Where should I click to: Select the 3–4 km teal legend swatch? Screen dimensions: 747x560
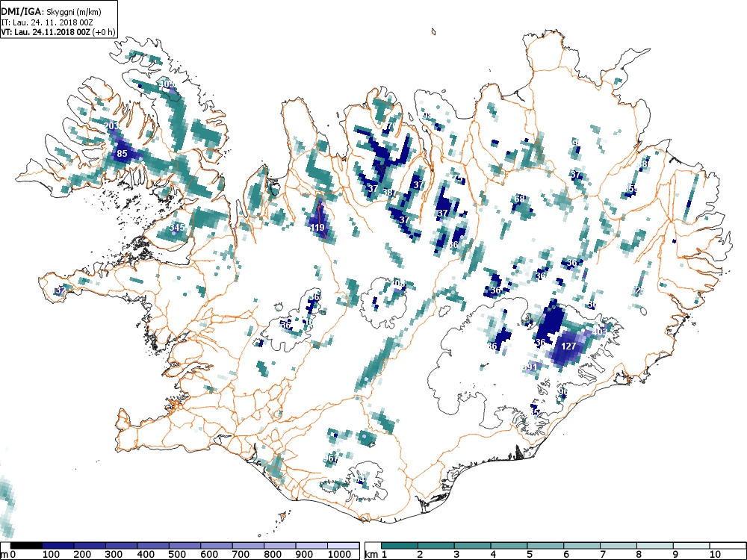pyautogui.click(x=472, y=546)
